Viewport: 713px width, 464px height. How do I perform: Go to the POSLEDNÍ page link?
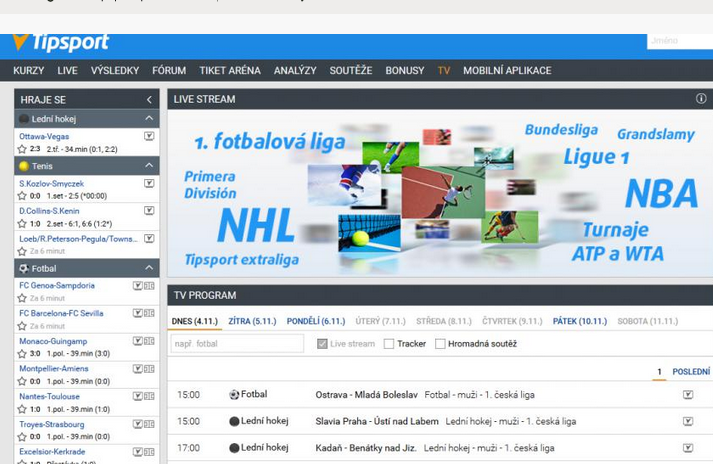(691, 372)
